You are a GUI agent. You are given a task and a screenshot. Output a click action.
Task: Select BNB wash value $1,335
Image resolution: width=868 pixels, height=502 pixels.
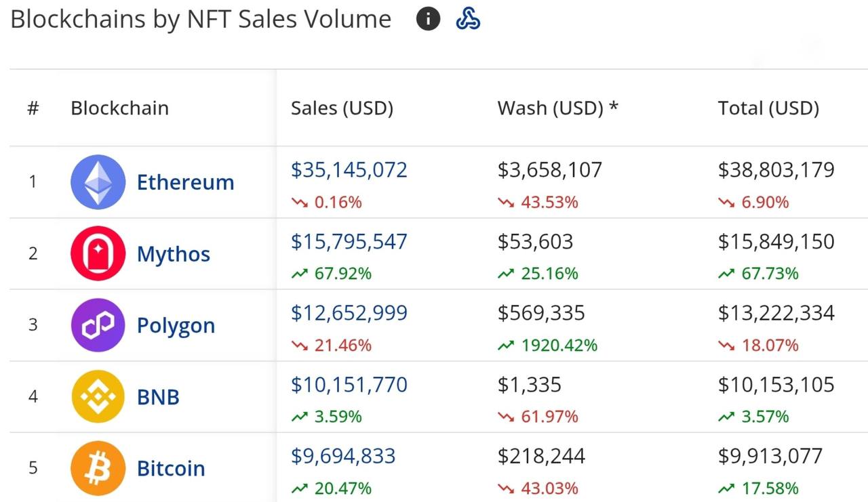coord(530,385)
